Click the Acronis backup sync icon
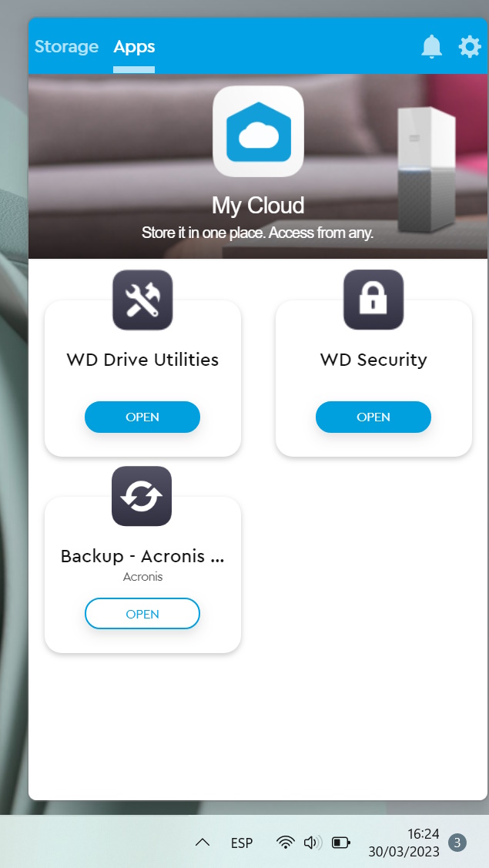This screenshot has width=489, height=868. click(142, 496)
